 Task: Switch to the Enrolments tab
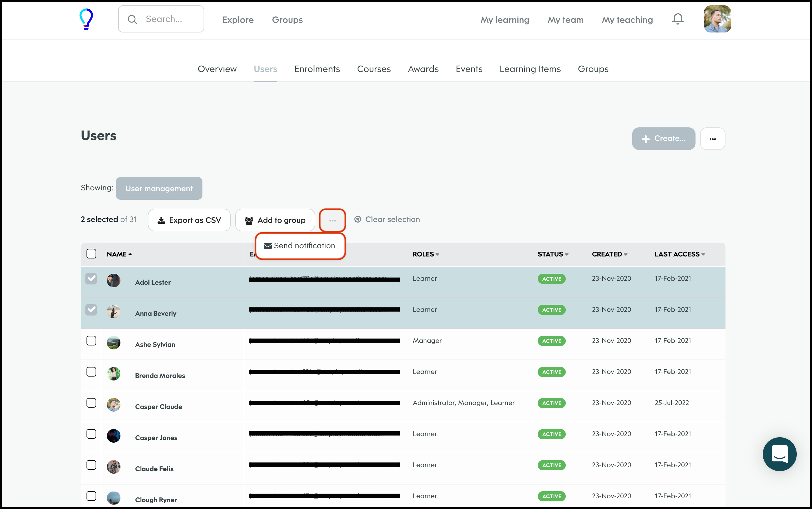pos(317,69)
